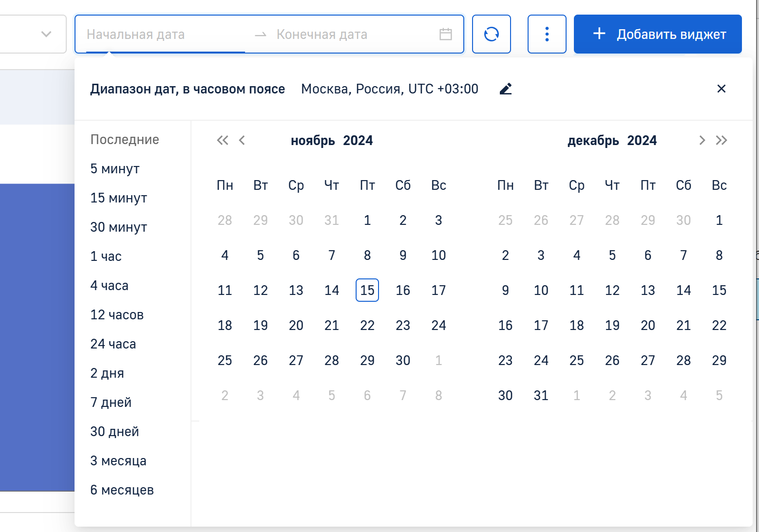Click the pencil icon to edit timezone

click(506, 89)
